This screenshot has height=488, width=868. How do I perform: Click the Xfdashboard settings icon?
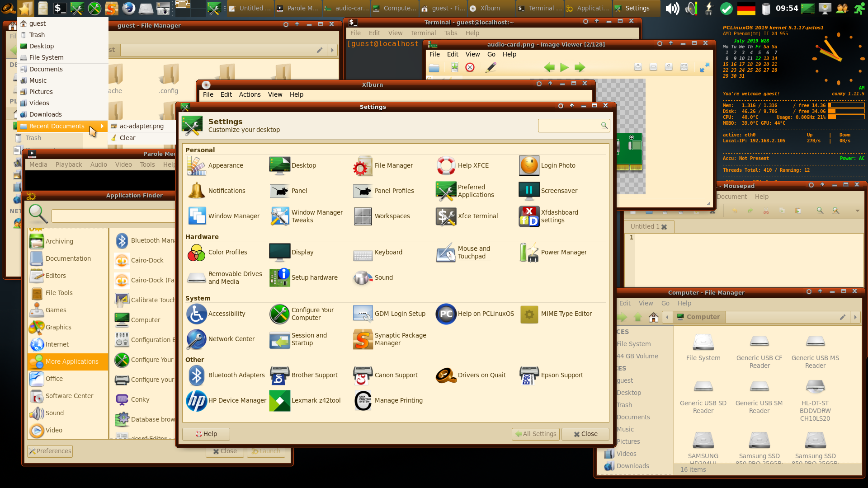coord(529,216)
